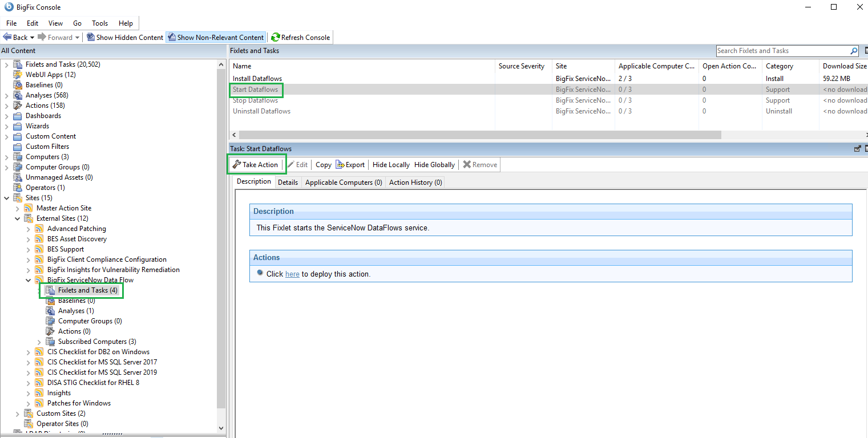868x438 pixels.
Task: Click the Take Action button
Action: pyautogui.click(x=256, y=165)
